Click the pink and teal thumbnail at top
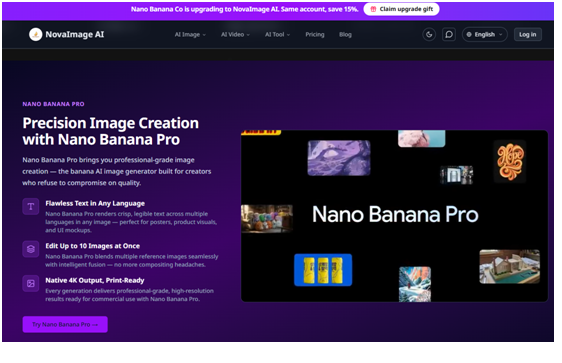Viewport: 562px width, 363px height. 422,139
